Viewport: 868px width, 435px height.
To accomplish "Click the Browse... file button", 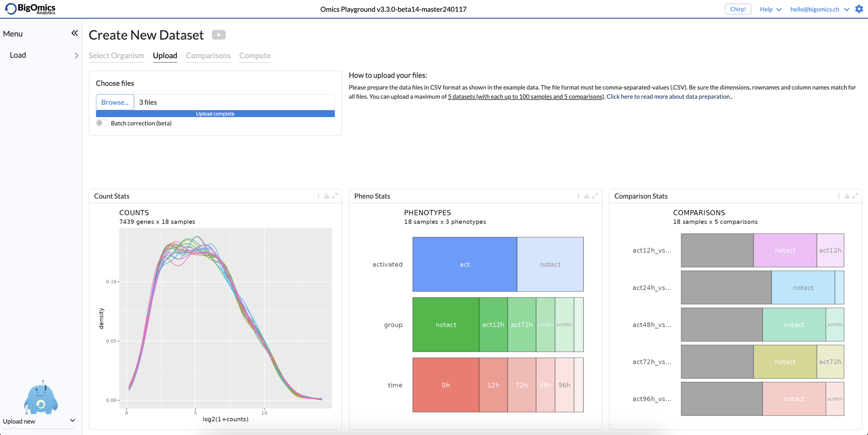I will [115, 102].
